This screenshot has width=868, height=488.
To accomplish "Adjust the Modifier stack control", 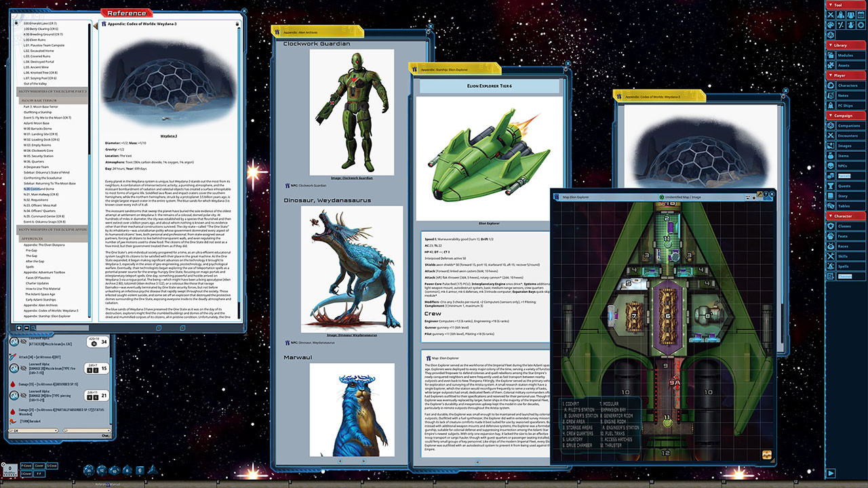I will click(x=10, y=470).
